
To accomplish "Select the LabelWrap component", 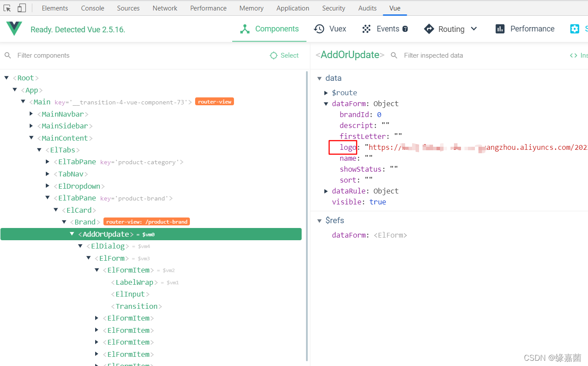I will [134, 282].
